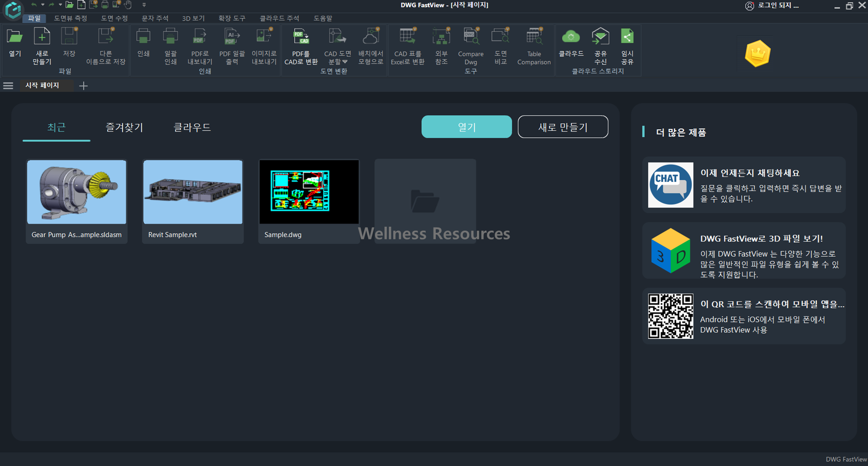
Task: Select pan hand tool in title bar
Action: pyautogui.click(x=128, y=5)
